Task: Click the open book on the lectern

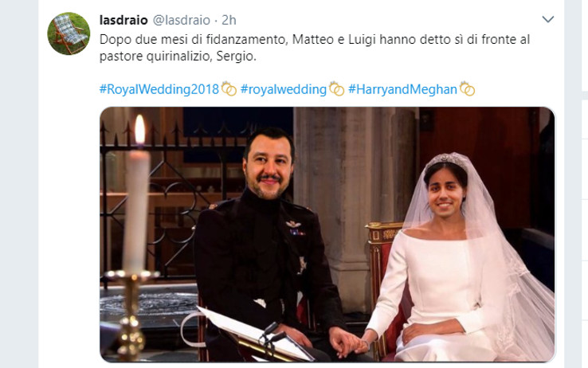Action: (249, 331)
